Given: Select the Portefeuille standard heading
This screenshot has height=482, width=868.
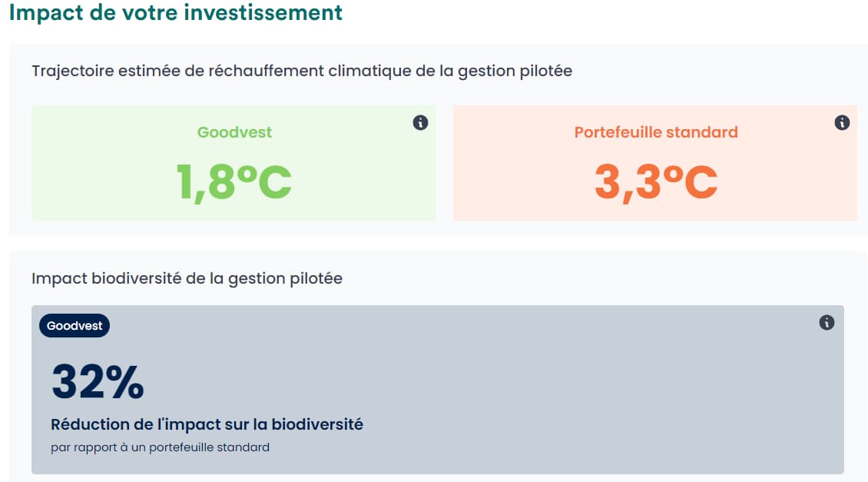Looking at the screenshot, I should [x=655, y=132].
